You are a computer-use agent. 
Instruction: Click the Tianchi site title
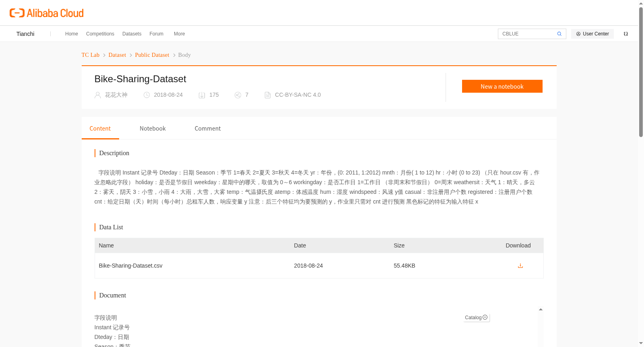[25, 34]
